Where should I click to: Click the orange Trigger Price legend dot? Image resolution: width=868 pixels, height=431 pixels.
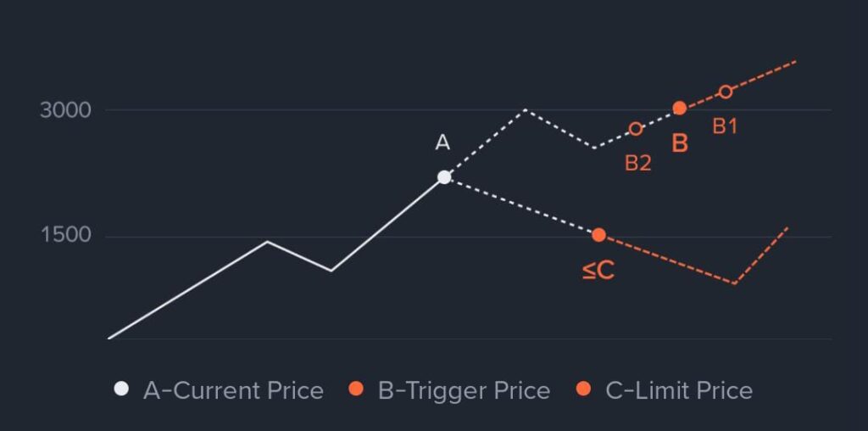point(357,389)
